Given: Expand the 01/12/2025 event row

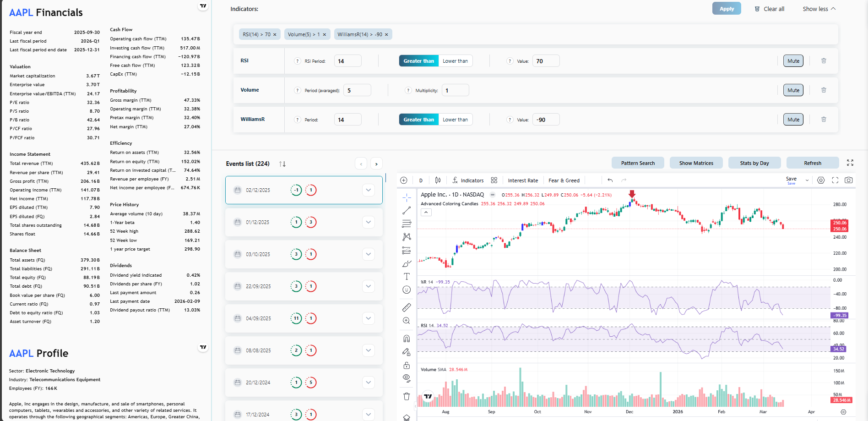Looking at the screenshot, I should coord(369,222).
